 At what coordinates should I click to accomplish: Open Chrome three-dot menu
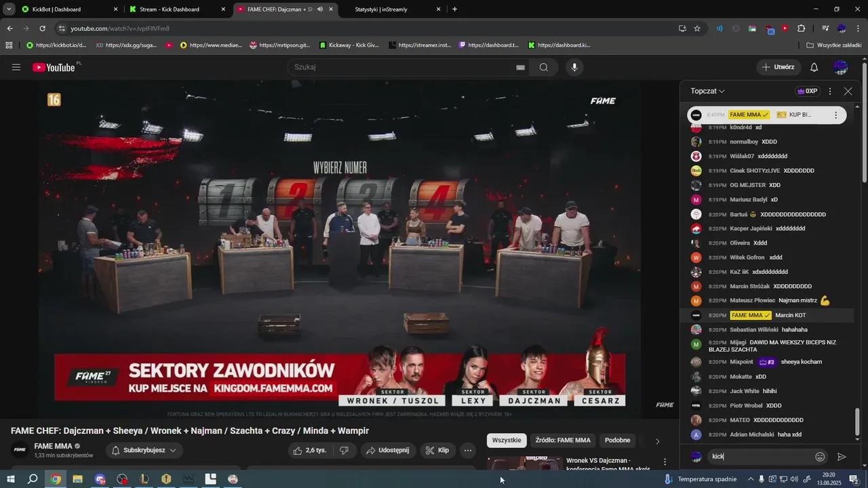click(859, 28)
